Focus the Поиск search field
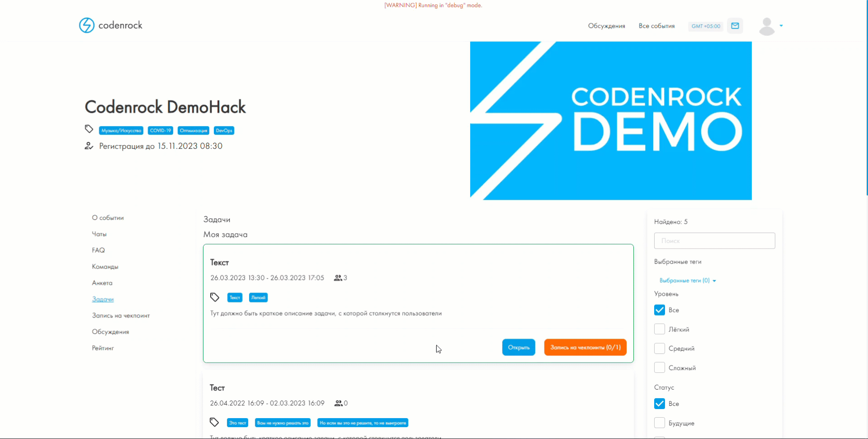This screenshot has width=868, height=439. click(x=714, y=241)
